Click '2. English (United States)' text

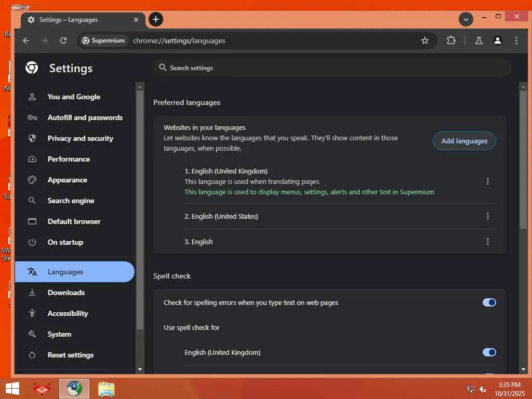(x=221, y=216)
